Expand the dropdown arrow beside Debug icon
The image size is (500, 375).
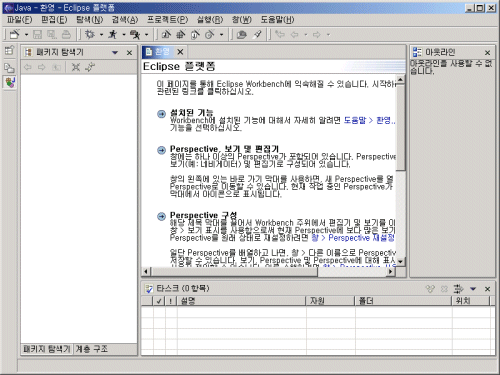pyautogui.click(x=101, y=35)
